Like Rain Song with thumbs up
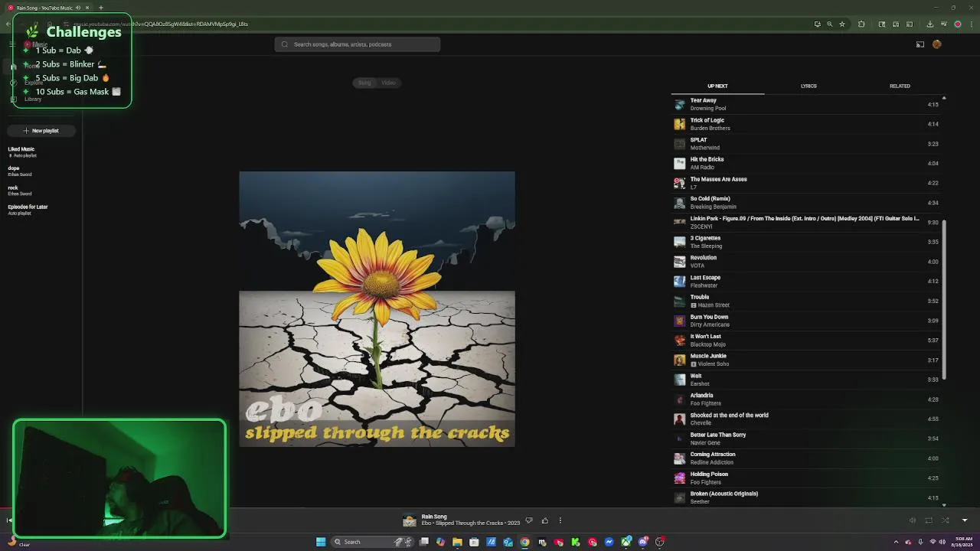 (x=544, y=520)
